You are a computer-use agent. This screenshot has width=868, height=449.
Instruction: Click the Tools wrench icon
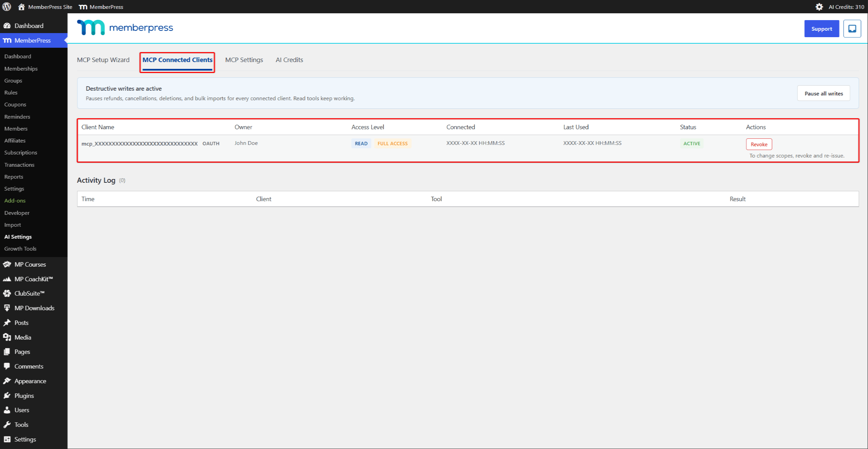tap(7, 424)
